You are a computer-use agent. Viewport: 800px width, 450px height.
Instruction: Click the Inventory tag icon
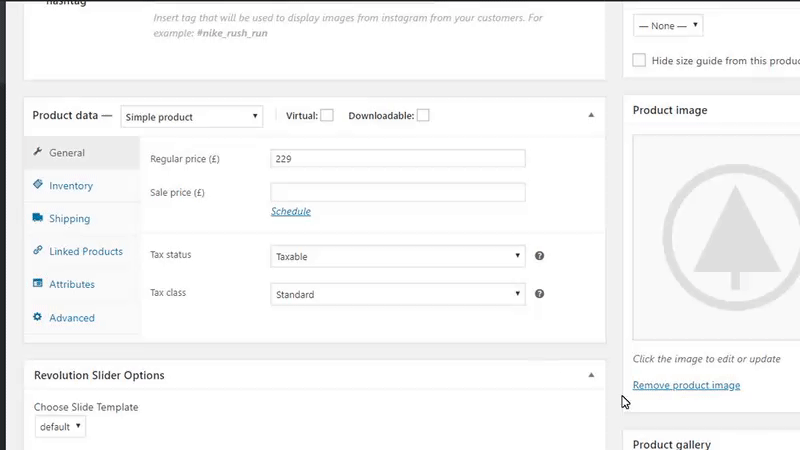click(38, 185)
